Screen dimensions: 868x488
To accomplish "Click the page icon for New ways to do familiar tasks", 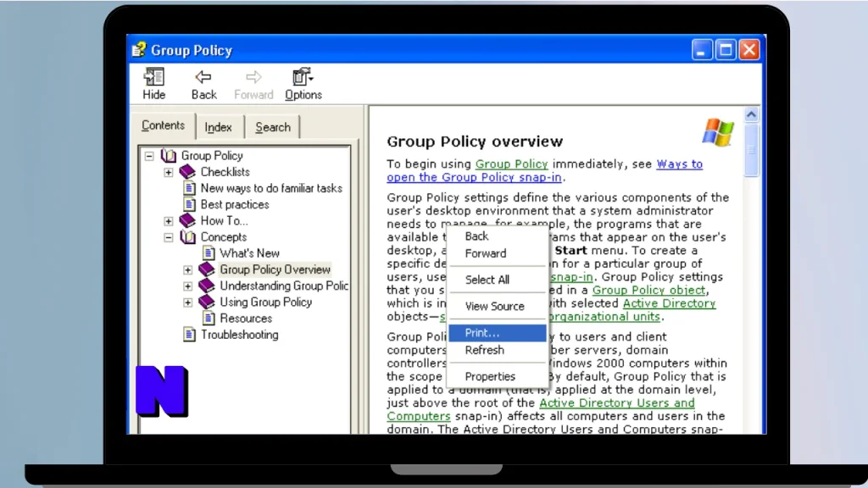I will 189,188.
